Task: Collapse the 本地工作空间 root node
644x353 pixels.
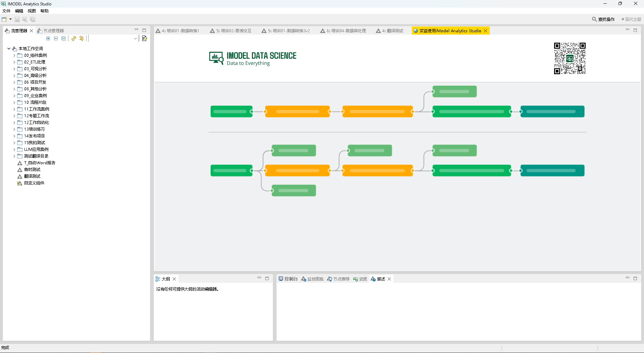Action: [x=9, y=49]
